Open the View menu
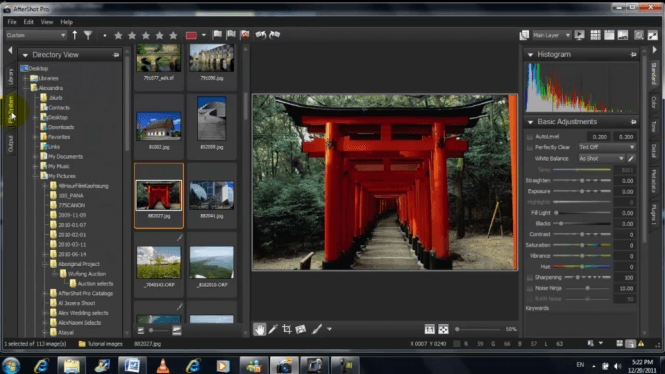 [x=47, y=22]
